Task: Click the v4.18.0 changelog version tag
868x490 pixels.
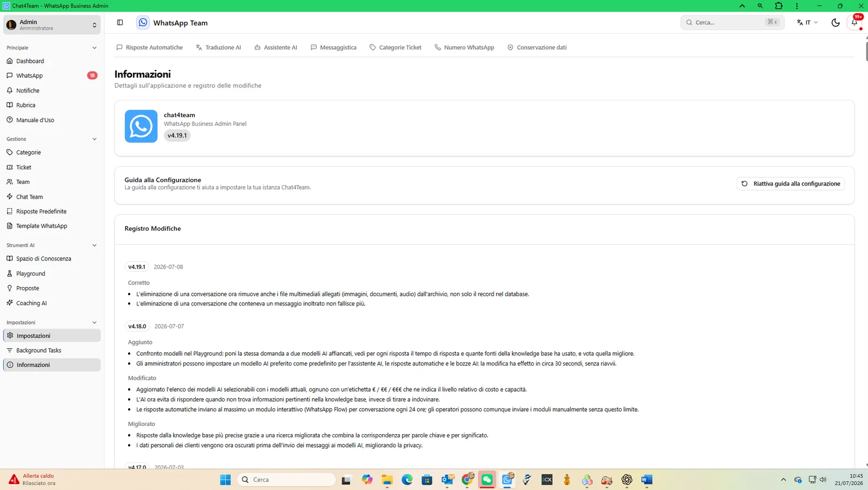Action: [137, 327]
